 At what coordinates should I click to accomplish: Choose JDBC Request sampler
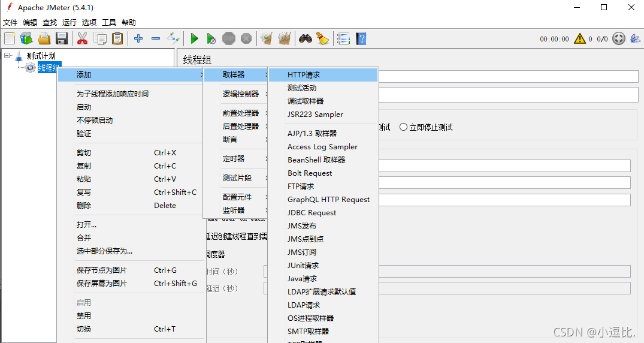pyautogui.click(x=323, y=213)
